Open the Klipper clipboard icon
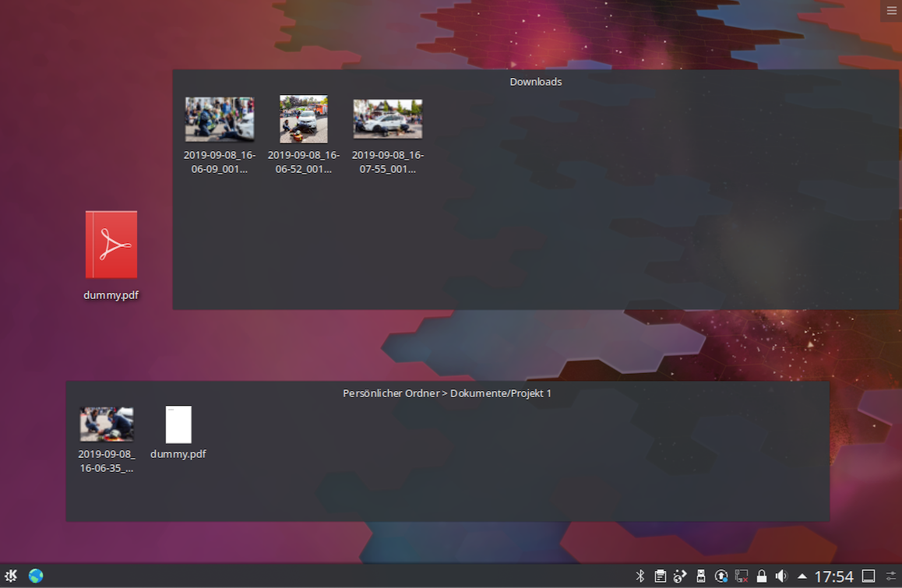The image size is (902, 588). 660,576
